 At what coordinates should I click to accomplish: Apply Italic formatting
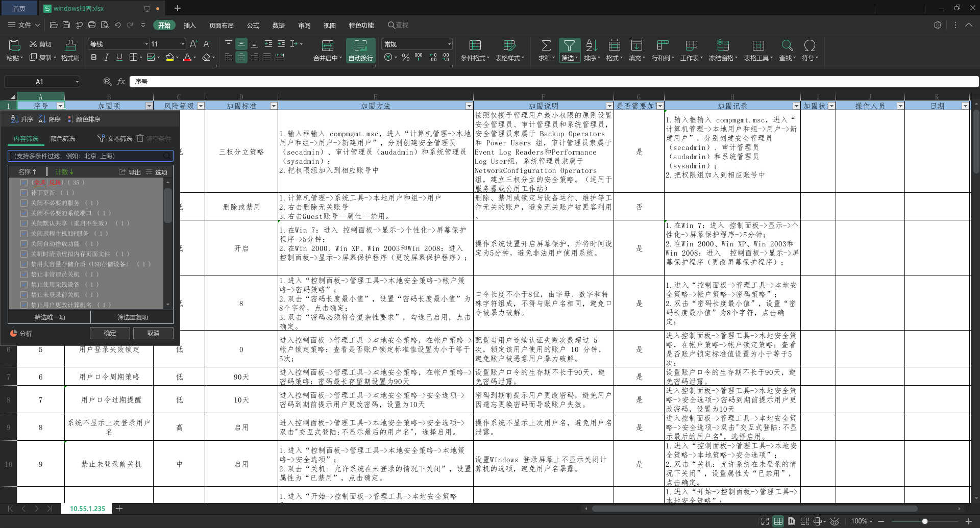click(x=106, y=57)
